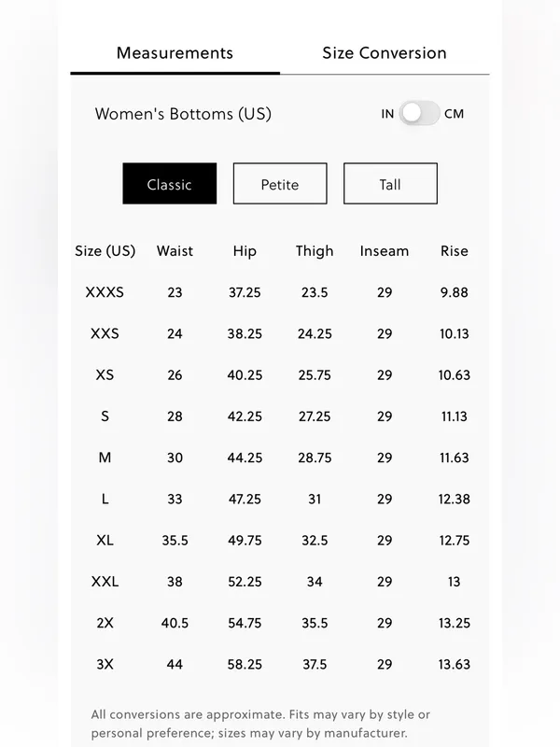This screenshot has height=747, width=560.
Task: Click the Women's Bottoms (US) heading
Action: (x=183, y=114)
